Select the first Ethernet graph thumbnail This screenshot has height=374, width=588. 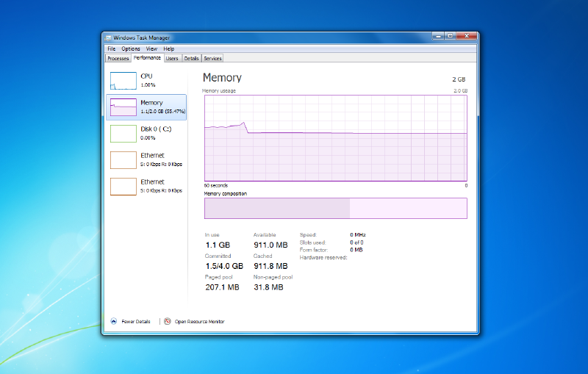click(123, 160)
